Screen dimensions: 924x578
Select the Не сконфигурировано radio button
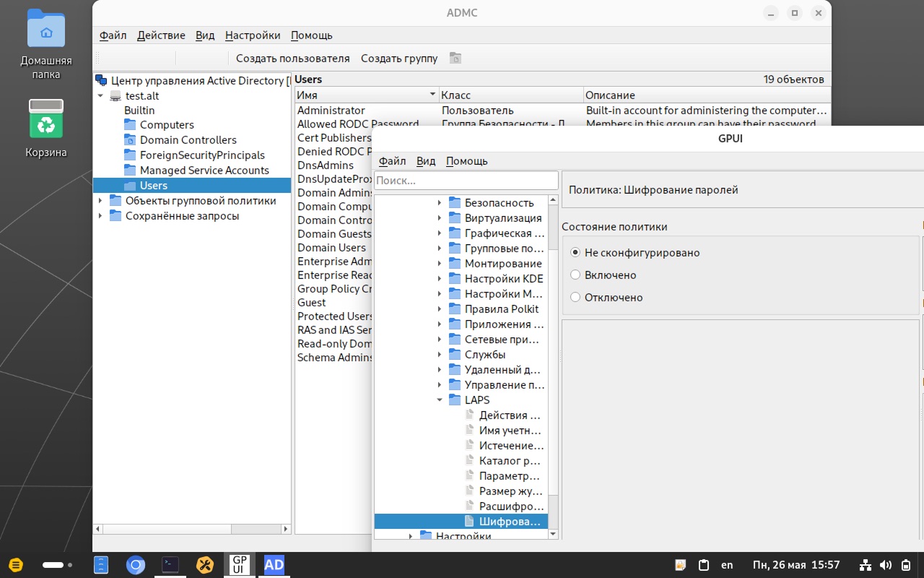point(575,253)
